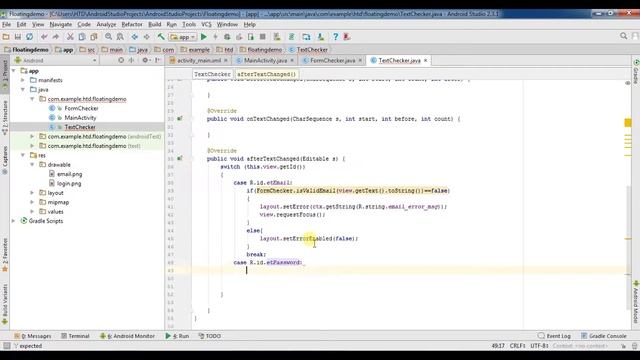Open the Event Log panel
This screenshot has height=360, width=640.
click(554, 336)
